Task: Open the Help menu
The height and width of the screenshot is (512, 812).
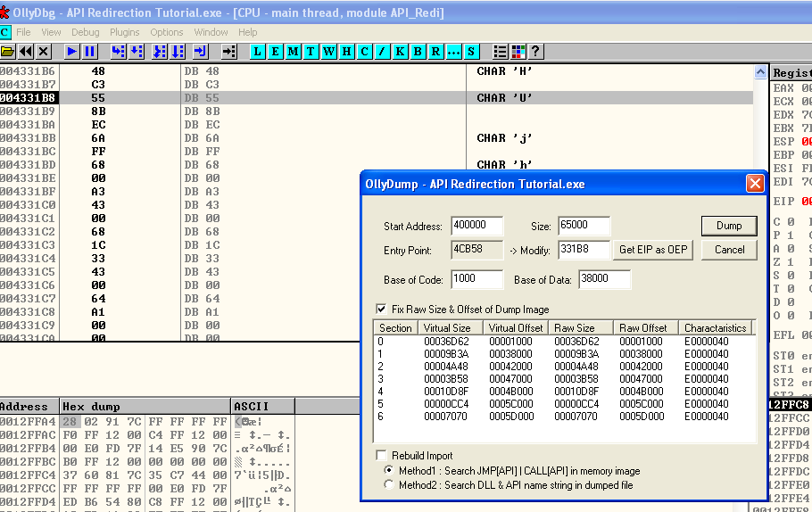Action: 247,32
